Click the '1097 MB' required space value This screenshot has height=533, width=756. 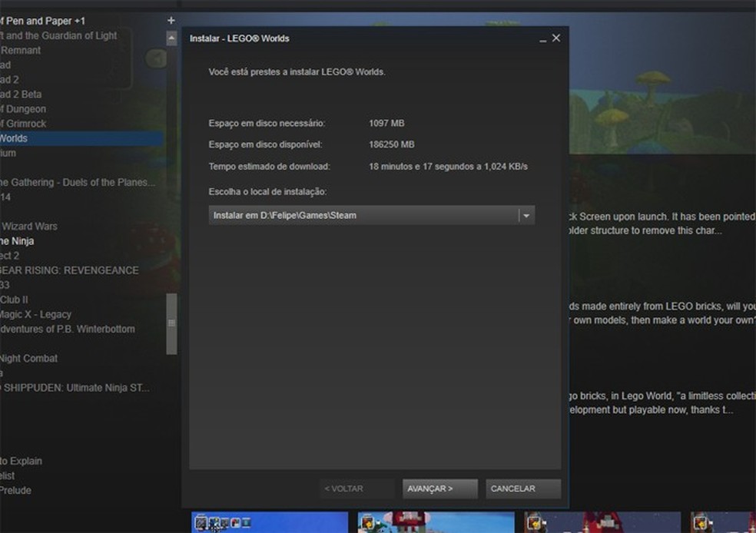pyautogui.click(x=386, y=124)
